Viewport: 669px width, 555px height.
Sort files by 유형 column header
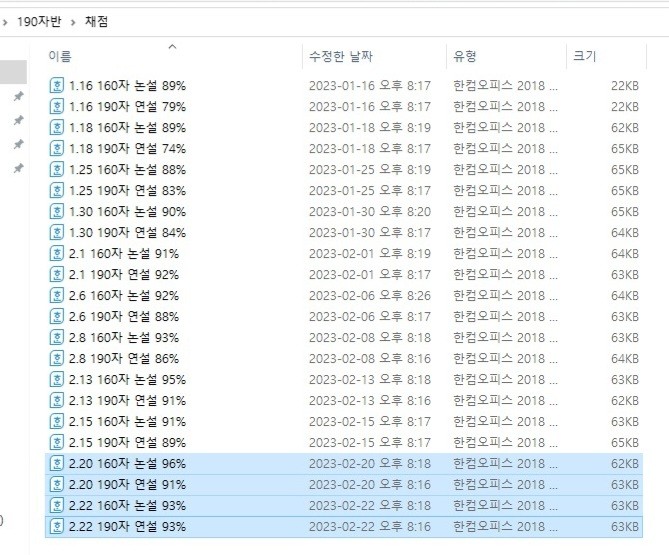coord(465,57)
